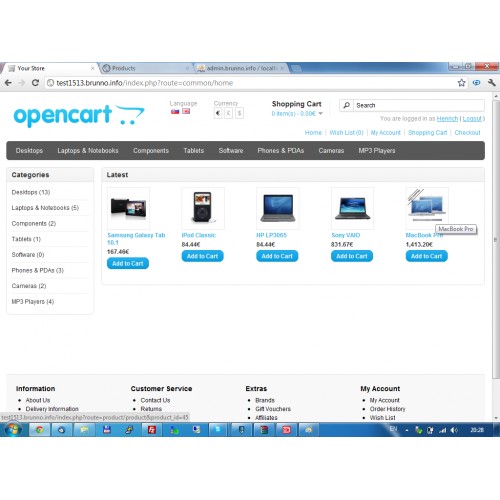
Task: Click the Henrich username link
Action: click(x=447, y=119)
